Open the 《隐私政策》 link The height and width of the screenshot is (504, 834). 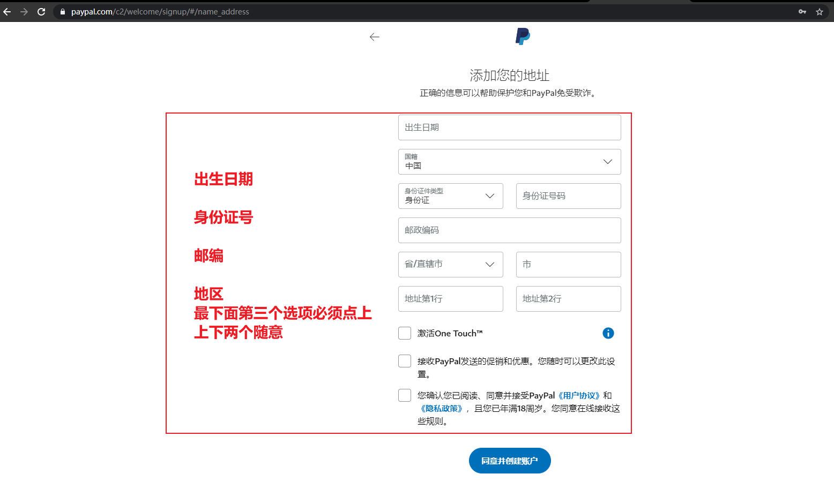(442, 409)
